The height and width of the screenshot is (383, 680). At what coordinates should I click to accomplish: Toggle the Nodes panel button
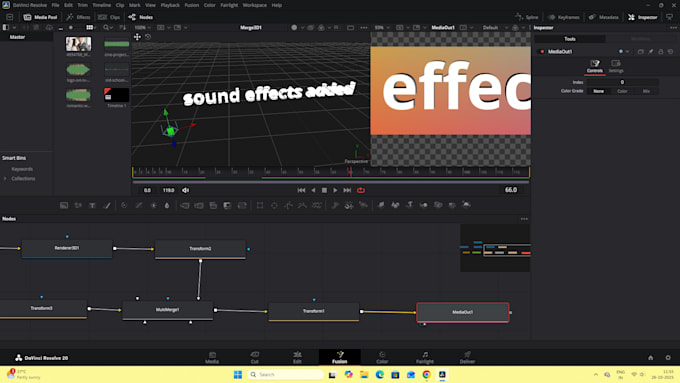coord(141,17)
